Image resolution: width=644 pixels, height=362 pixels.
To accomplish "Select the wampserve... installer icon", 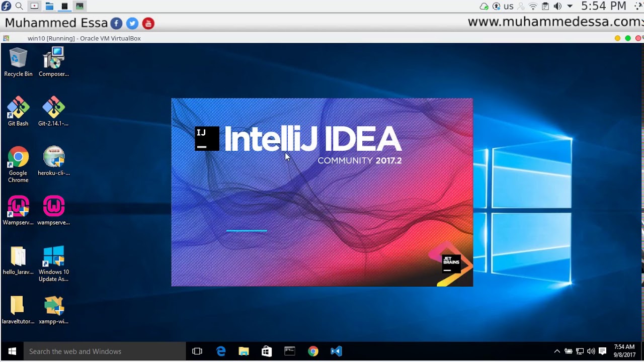I will (x=54, y=211).
